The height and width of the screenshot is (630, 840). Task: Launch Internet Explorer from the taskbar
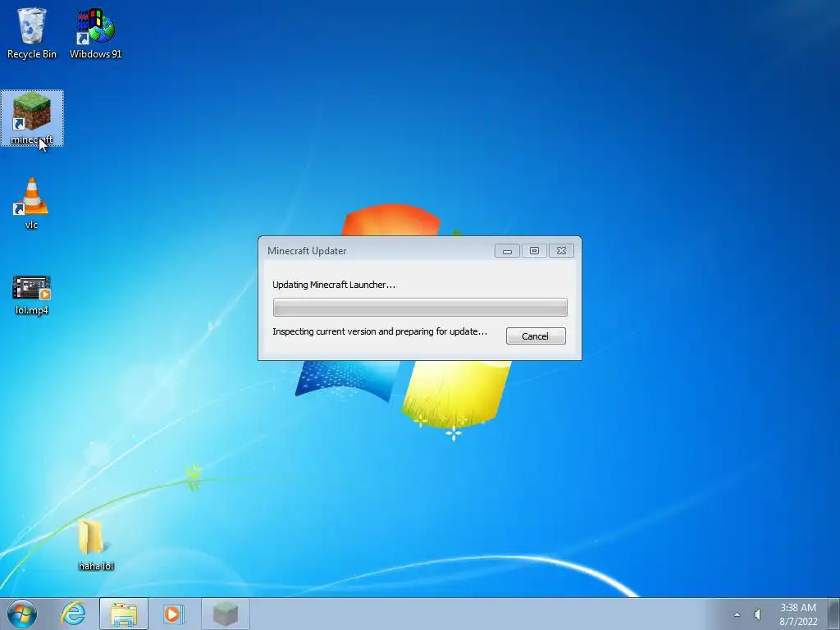pos(73,614)
